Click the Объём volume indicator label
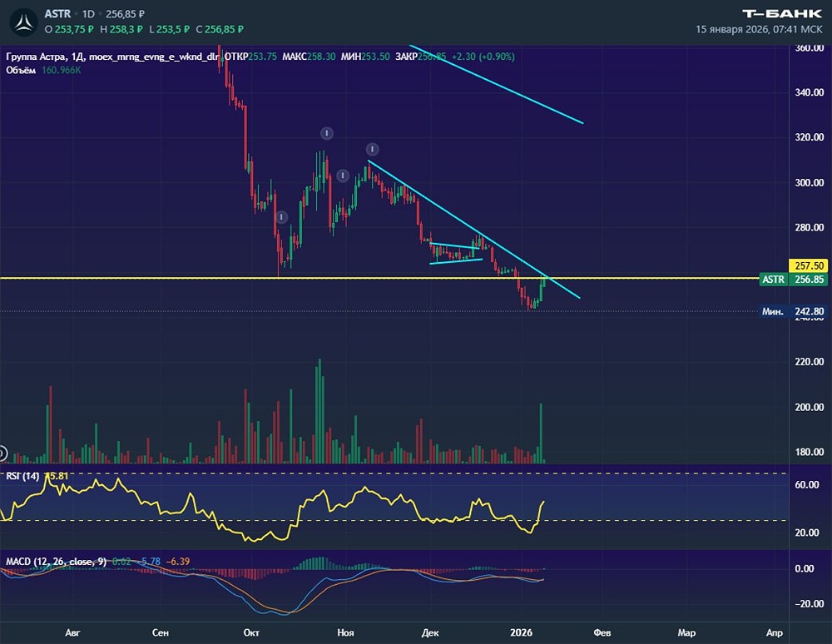Screen dimensions: 832x644 [x=21, y=70]
